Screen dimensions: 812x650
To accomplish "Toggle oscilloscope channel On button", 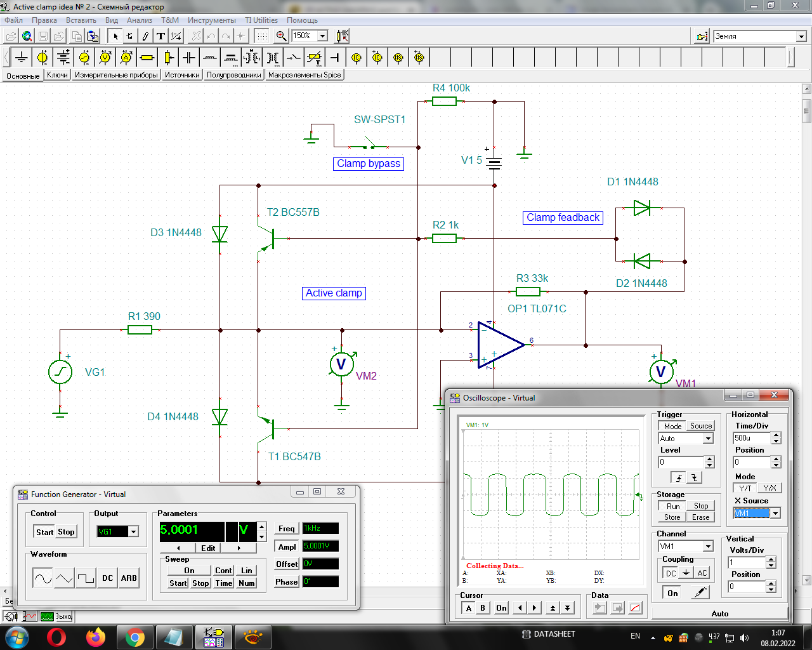I will (672, 593).
